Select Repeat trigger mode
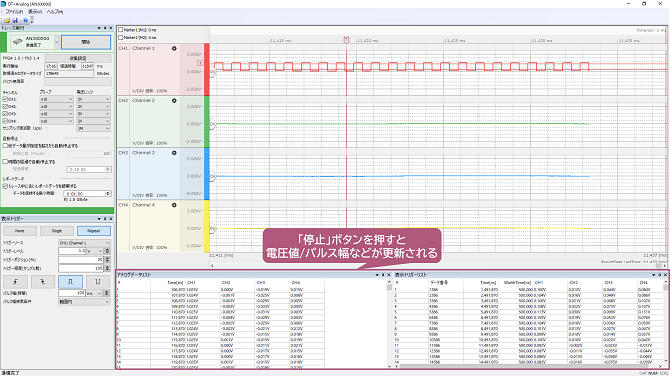670x376 pixels. pos(94,231)
